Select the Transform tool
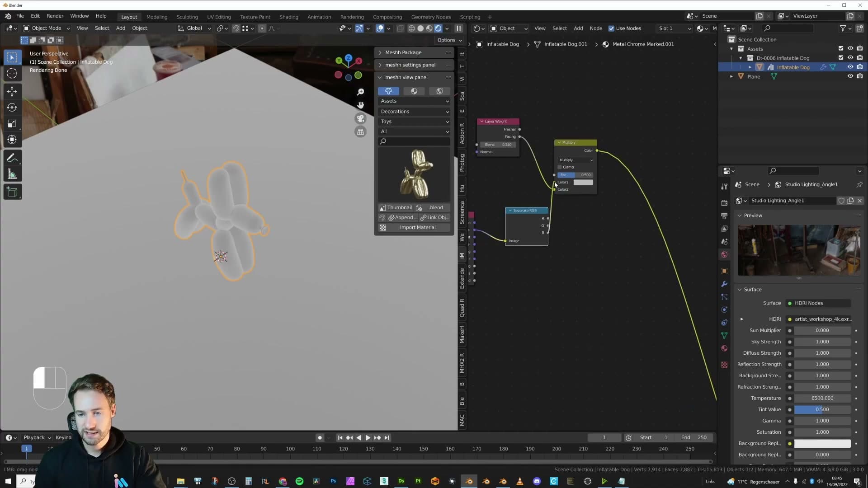Viewport: 868px width, 488px height. (12, 140)
